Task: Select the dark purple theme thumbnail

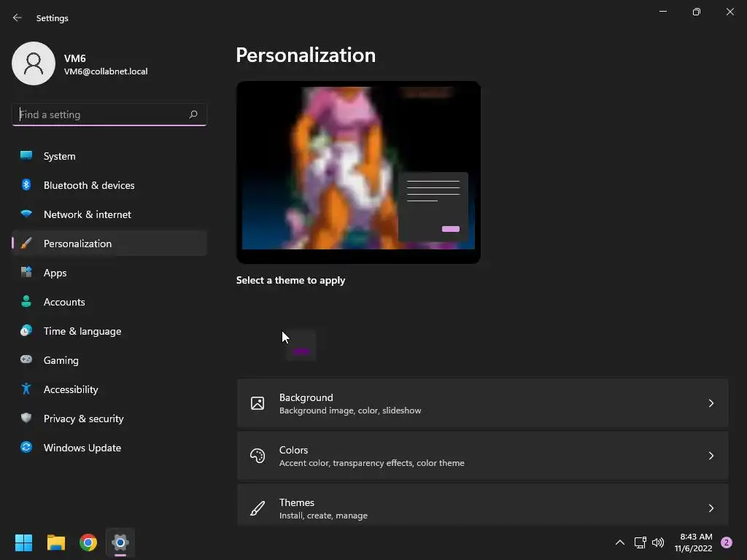Action: tap(301, 345)
